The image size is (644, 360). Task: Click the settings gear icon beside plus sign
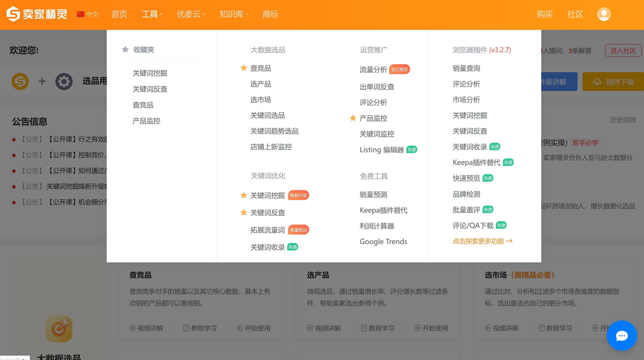[64, 81]
